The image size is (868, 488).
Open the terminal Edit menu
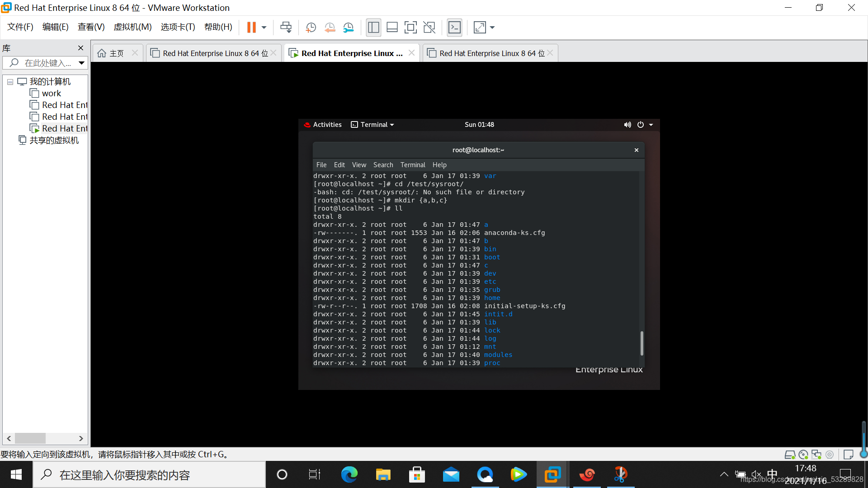click(x=340, y=165)
